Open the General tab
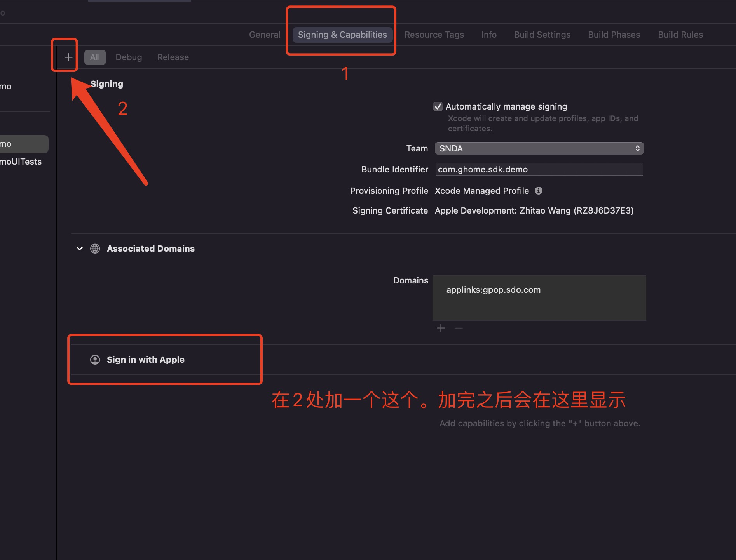Image resolution: width=736 pixels, height=560 pixels. click(265, 35)
